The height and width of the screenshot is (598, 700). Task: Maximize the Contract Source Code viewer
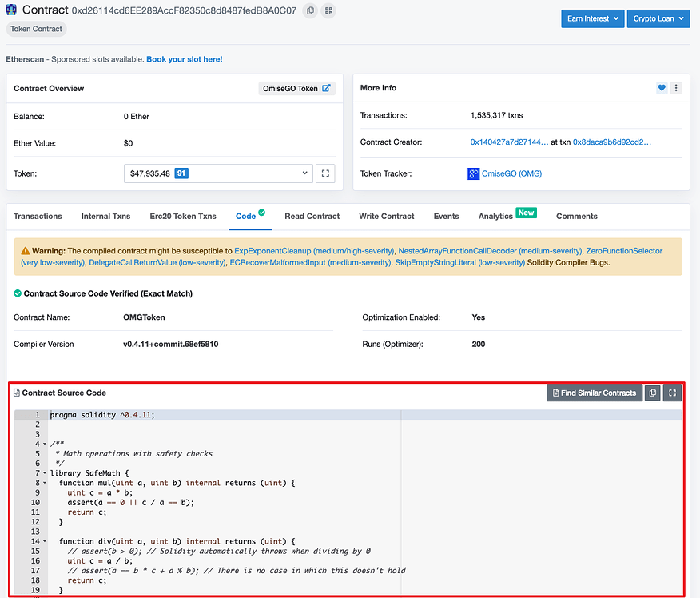pos(672,393)
